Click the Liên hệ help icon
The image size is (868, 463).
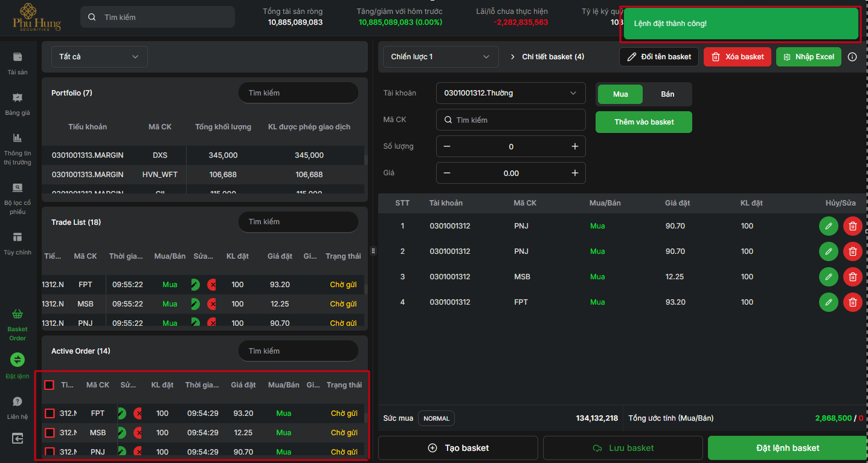pyautogui.click(x=18, y=402)
